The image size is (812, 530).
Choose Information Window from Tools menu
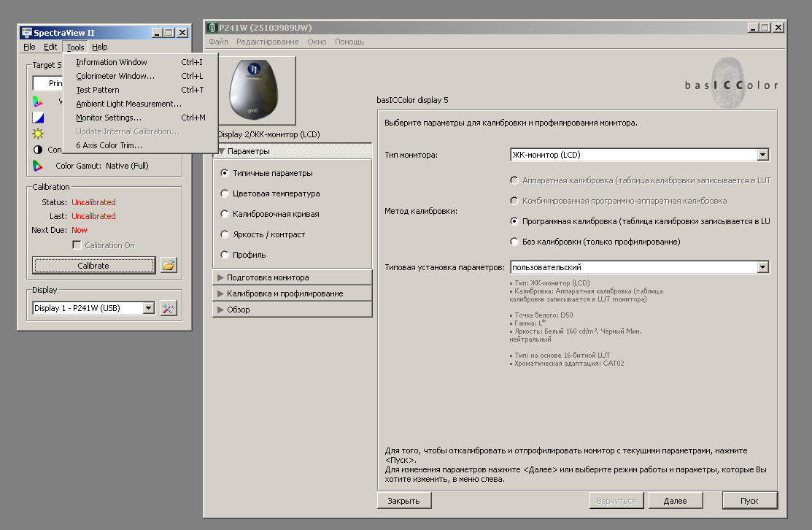pyautogui.click(x=140, y=62)
